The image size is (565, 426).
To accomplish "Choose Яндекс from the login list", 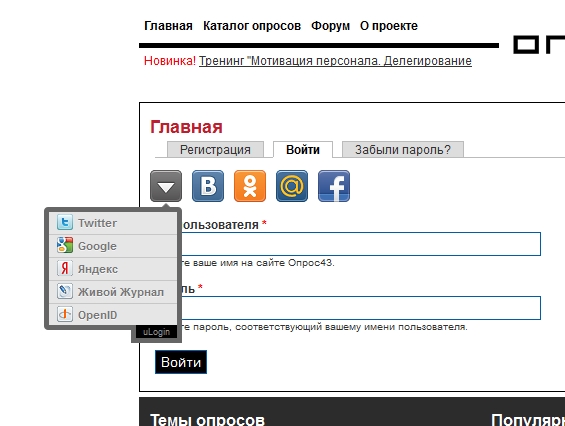I will [x=113, y=269].
